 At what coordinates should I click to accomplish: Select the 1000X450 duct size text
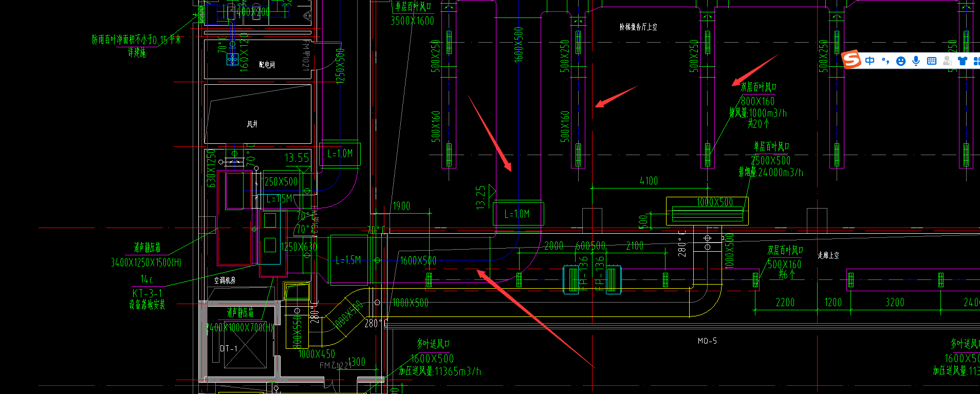tap(317, 354)
